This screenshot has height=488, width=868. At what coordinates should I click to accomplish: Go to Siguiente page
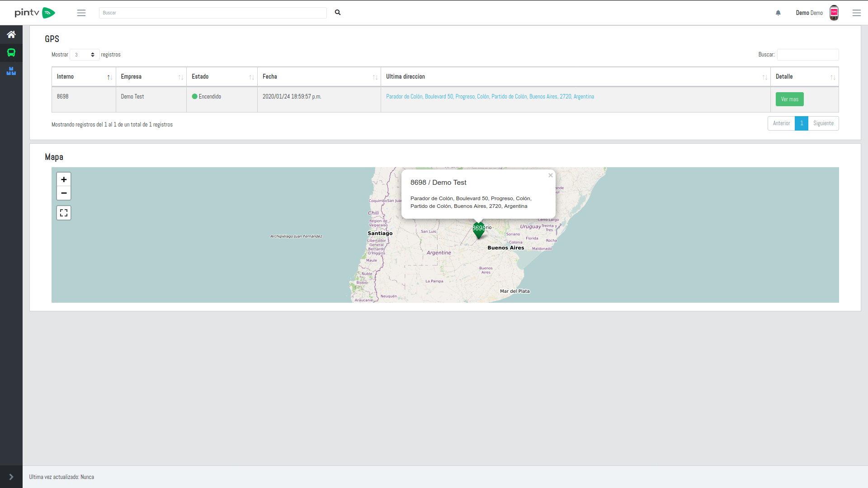823,123
